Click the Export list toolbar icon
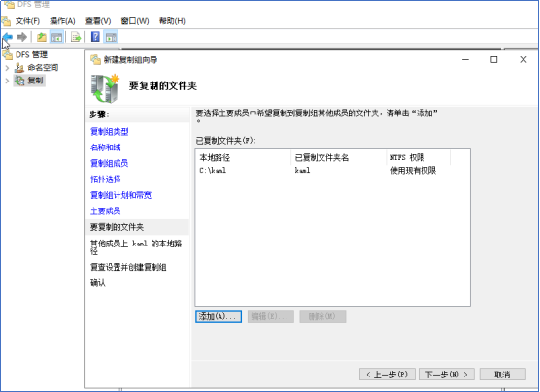Screen dimensions: 540x392 pos(76,37)
